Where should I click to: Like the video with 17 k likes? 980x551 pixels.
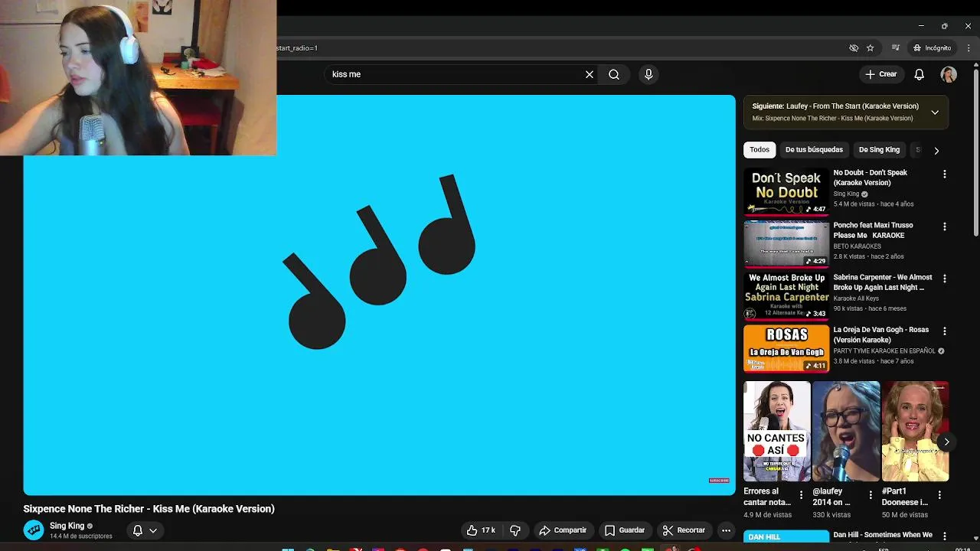pyautogui.click(x=482, y=530)
